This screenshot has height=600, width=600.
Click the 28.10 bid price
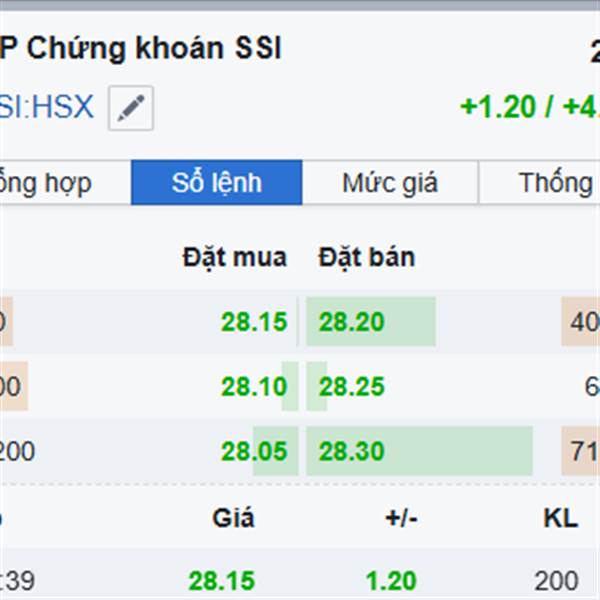tap(254, 387)
